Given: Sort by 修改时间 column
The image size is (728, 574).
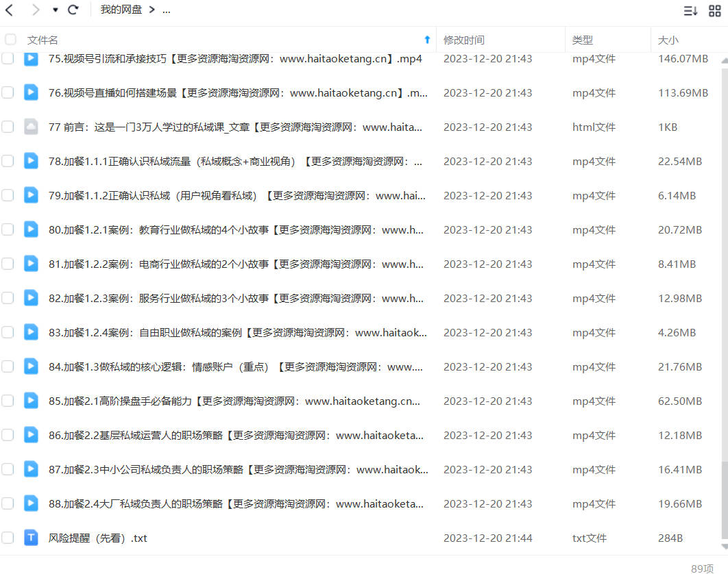Looking at the screenshot, I should (x=464, y=40).
